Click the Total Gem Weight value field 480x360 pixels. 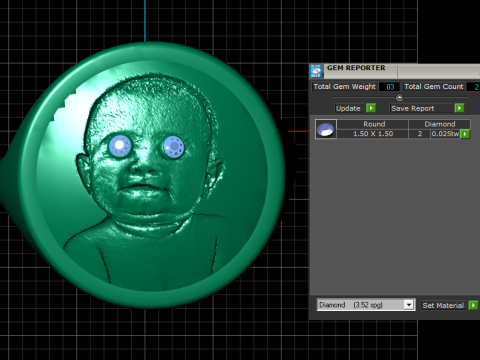click(389, 87)
